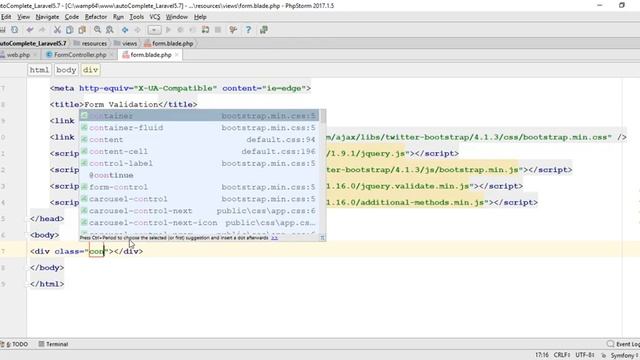
Task: Open the Refactor menu
Action: coord(96,17)
